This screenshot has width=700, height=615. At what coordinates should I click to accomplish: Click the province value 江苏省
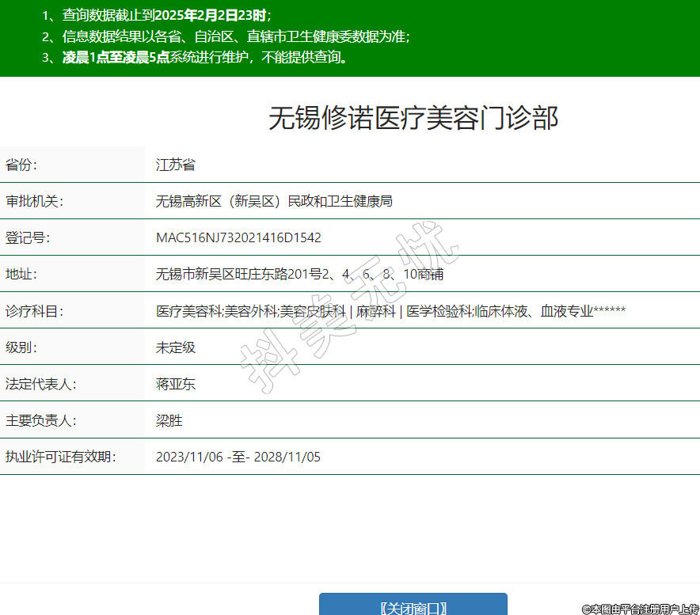click(x=176, y=165)
